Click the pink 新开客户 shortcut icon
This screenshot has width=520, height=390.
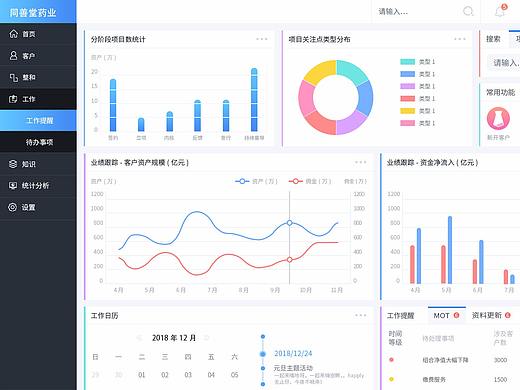click(498, 118)
